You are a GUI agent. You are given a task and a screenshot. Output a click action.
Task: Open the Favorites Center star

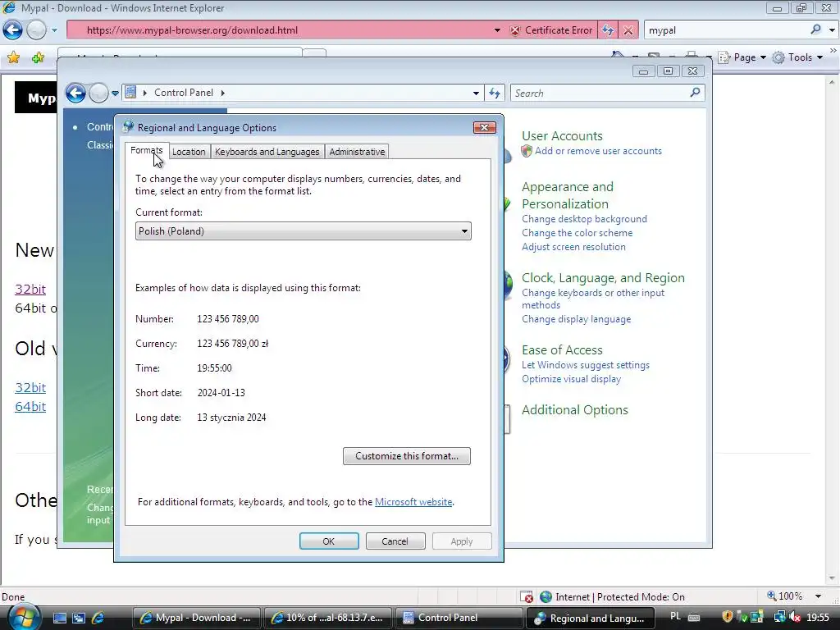click(14, 57)
